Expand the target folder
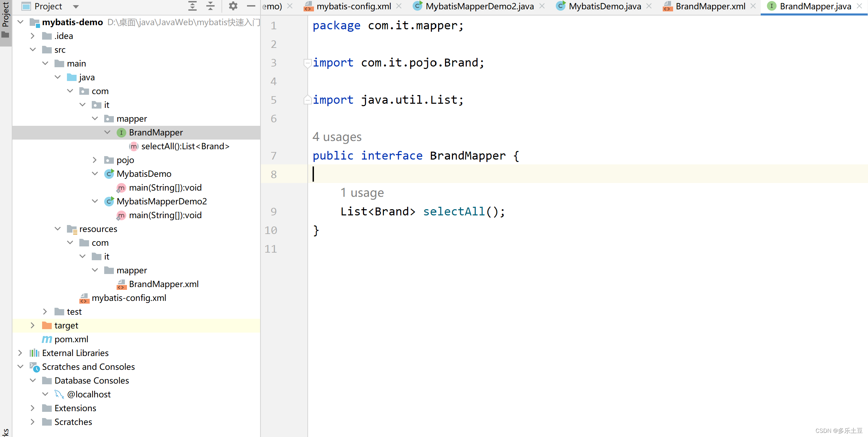 [32, 325]
